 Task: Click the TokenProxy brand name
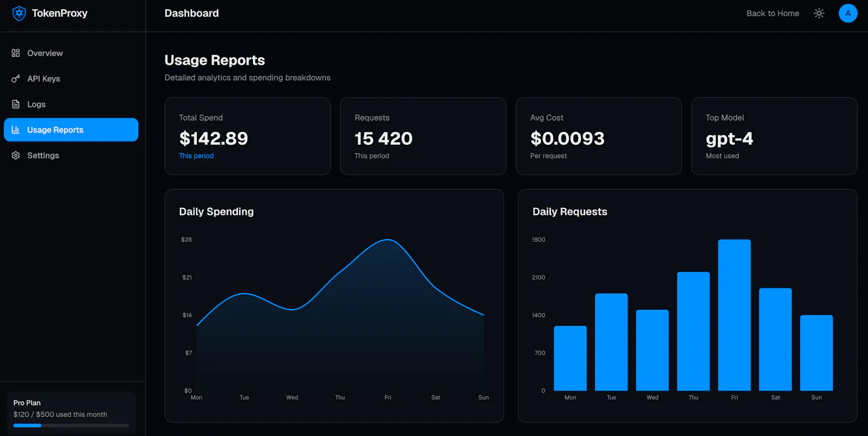point(60,13)
